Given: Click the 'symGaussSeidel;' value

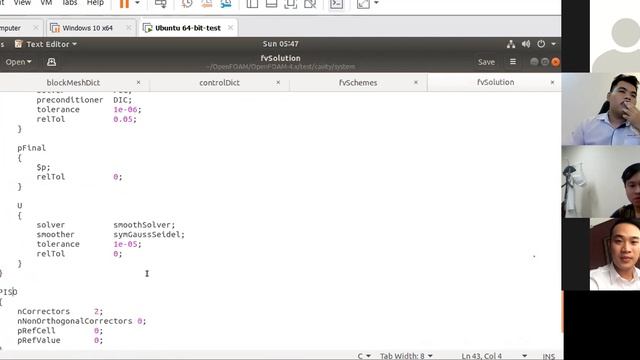Looking at the screenshot, I should (149, 235).
